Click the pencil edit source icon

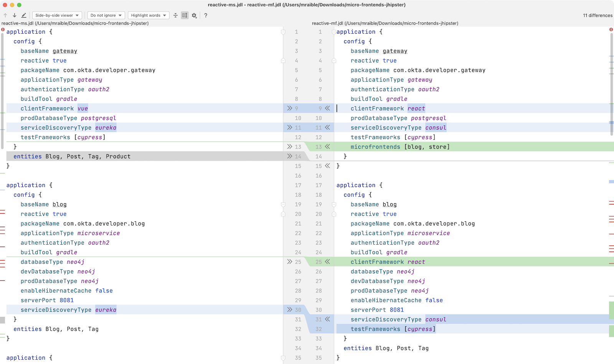click(x=24, y=15)
